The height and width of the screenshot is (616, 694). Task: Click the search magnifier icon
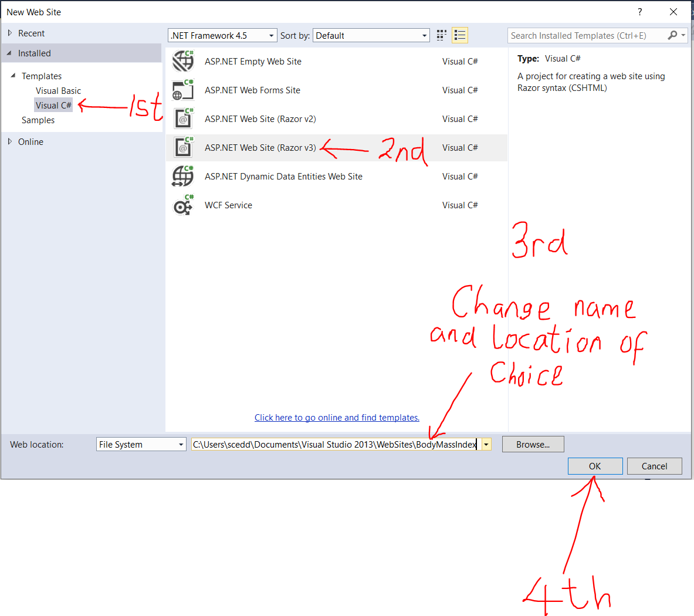tap(672, 35)
